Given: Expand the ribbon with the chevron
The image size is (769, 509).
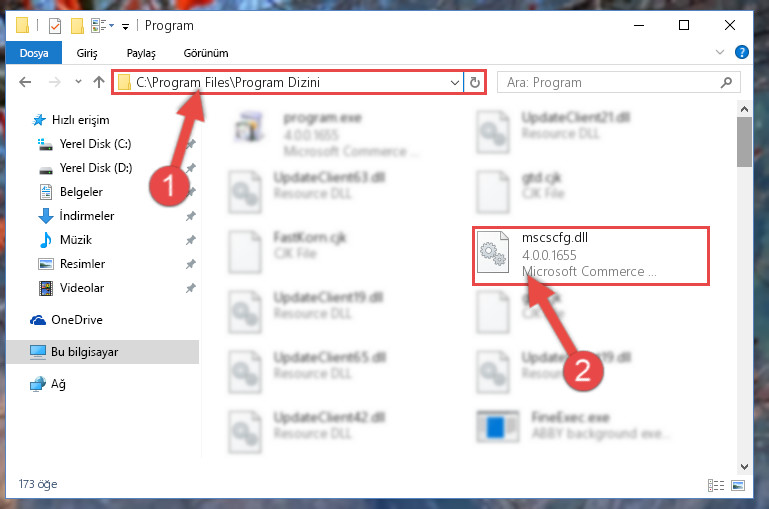Looking at the screenshot, I should click(x=719, y=52).
